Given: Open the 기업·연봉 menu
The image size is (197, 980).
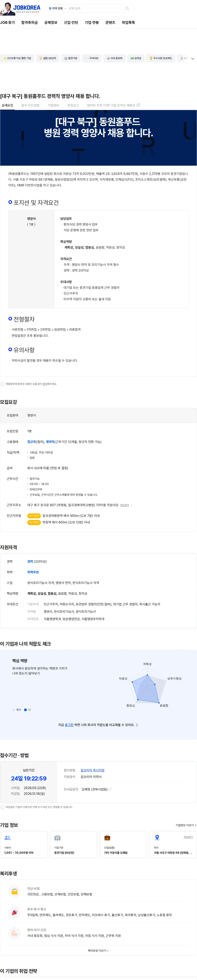Looking at the screenshot, I should [x=92, y=22].
